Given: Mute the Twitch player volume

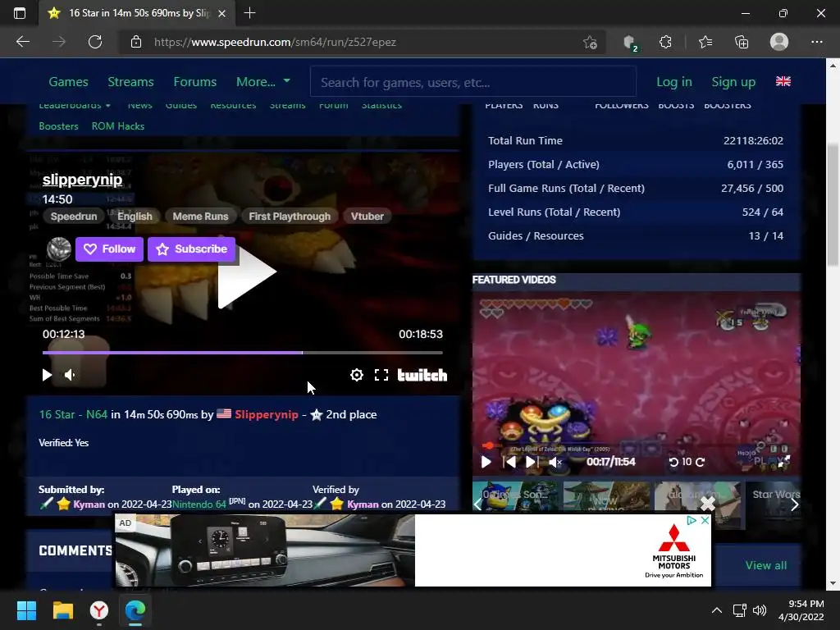Looking at the screenshot, I should 70,375.
